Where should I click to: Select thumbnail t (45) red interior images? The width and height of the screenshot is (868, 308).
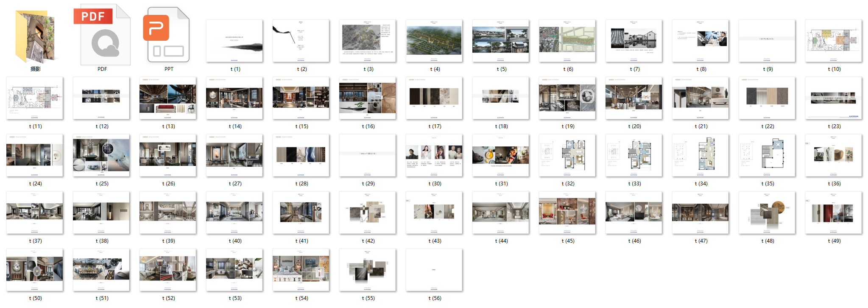point(567,213)
